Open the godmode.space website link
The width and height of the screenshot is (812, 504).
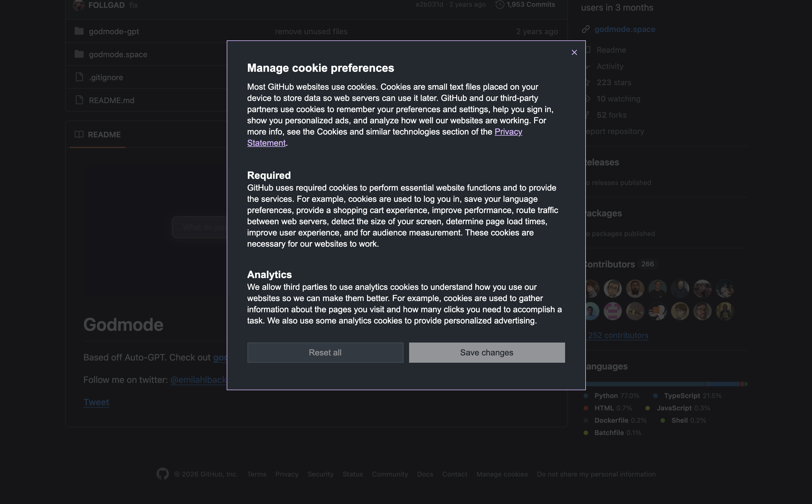(x=625, y=29)
